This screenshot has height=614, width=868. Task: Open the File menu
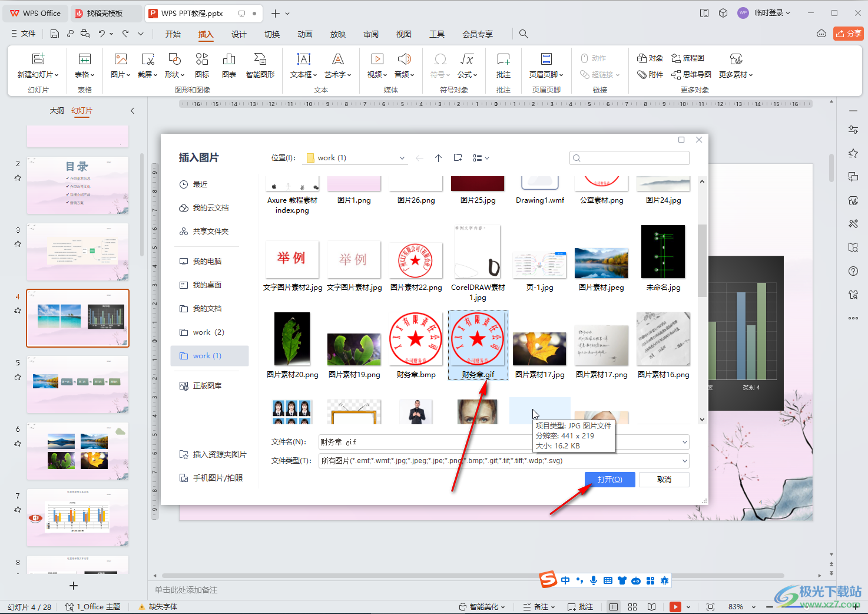point(24,34)
